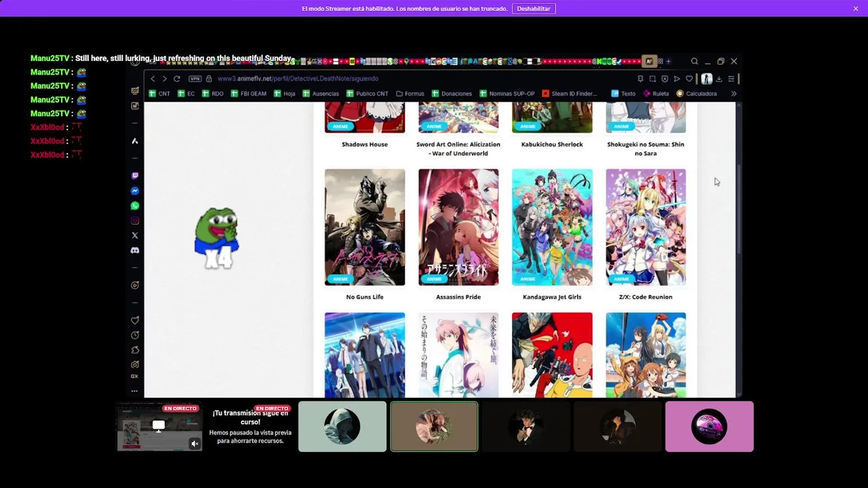Click the Shadows House title
Image resolution: width=868 pixels, height=488 pixels.
(x=365, y=144)
